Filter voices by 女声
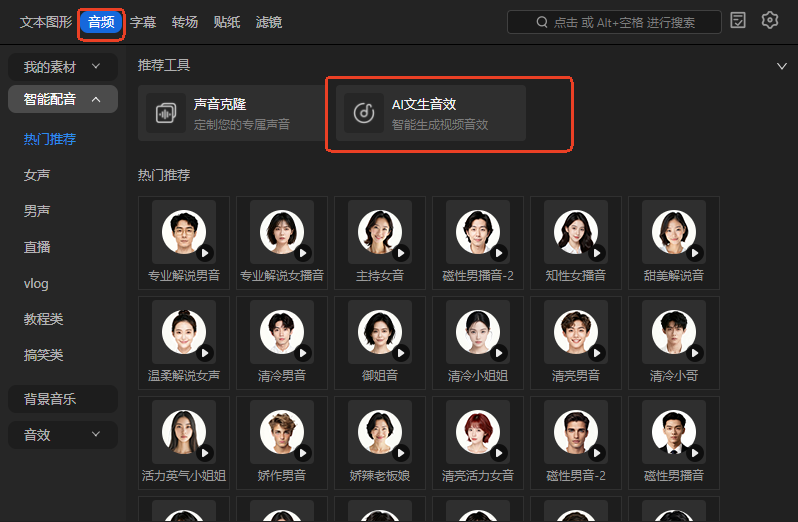Image resolution: width=798 pixels, height=522 pixels. (x=37, y=175)
